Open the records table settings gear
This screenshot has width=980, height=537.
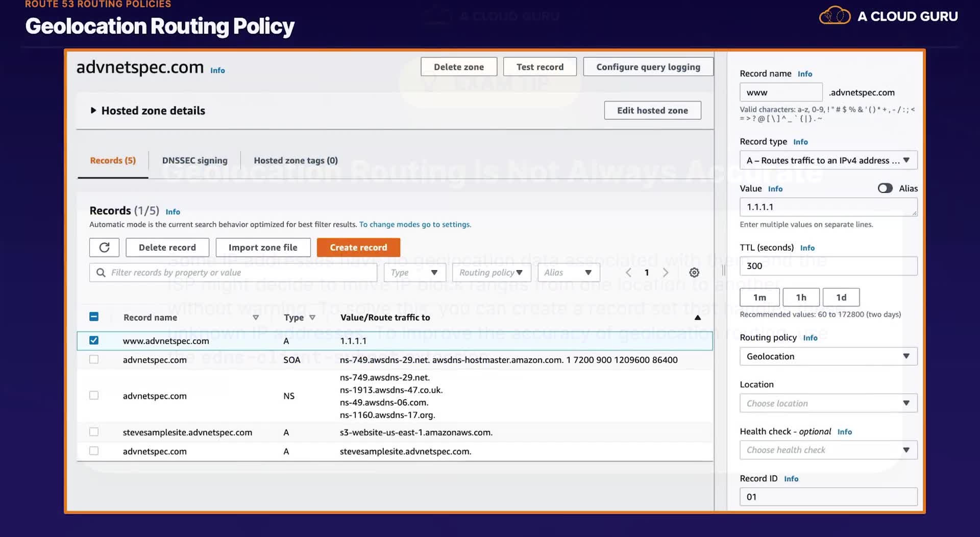coord(694,273)
